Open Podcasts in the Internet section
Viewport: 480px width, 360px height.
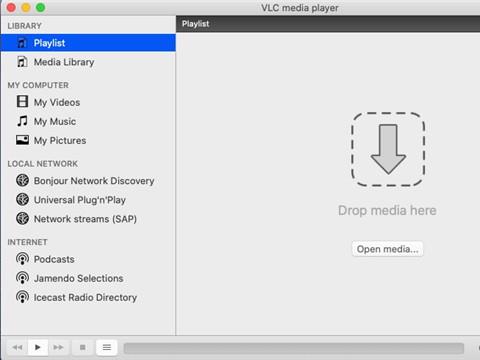coord(88,259)
